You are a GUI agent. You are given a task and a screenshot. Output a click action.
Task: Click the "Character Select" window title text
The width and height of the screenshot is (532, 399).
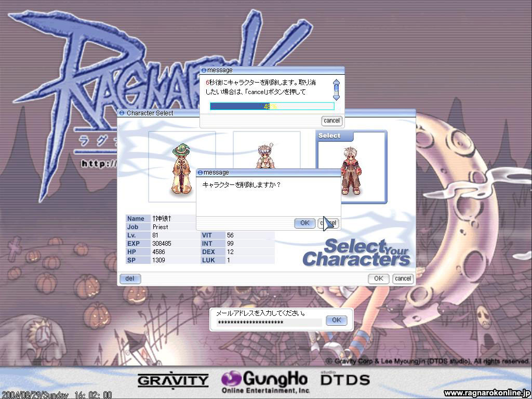coord(150,113)
